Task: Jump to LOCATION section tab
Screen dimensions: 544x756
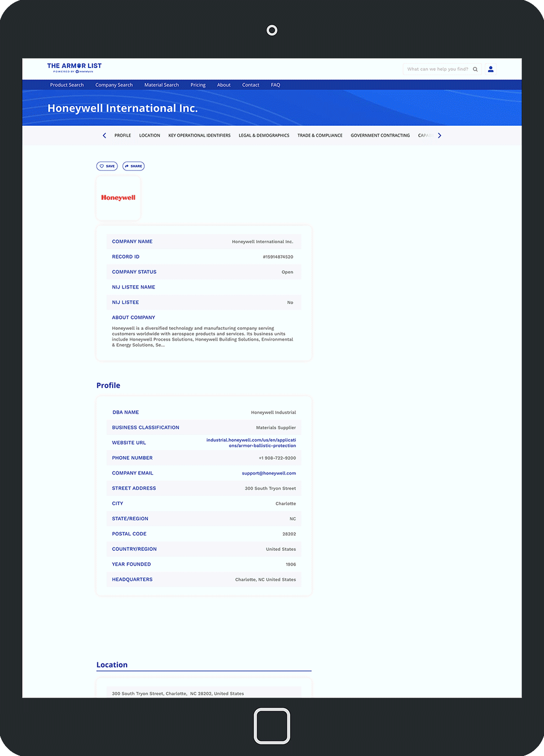Action: [150, 136]
